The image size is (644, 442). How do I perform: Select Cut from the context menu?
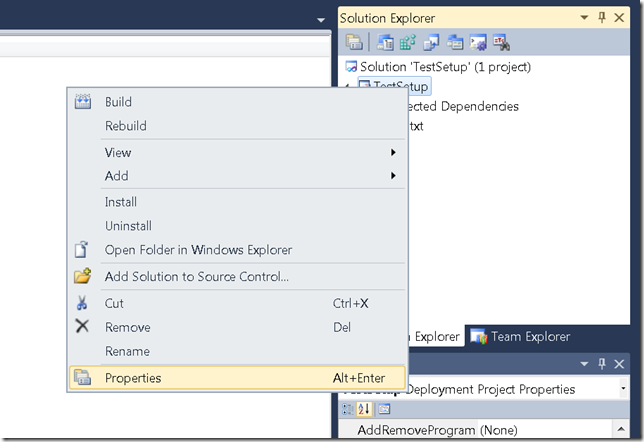pos(237,303)
